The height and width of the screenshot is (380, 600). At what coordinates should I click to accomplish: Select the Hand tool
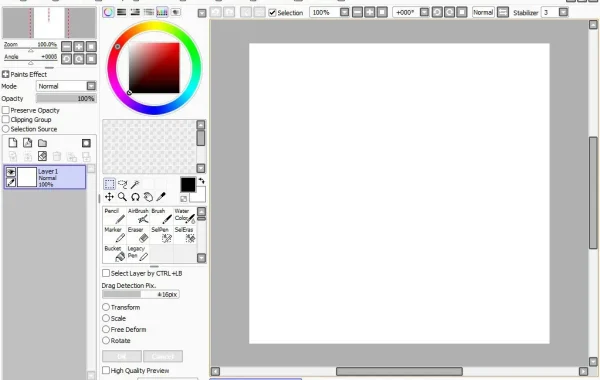(x=148, y=197)
